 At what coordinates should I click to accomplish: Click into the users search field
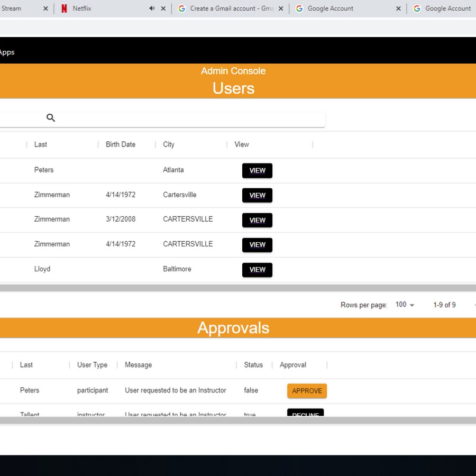pyautogui.click(x=185, y=118)
